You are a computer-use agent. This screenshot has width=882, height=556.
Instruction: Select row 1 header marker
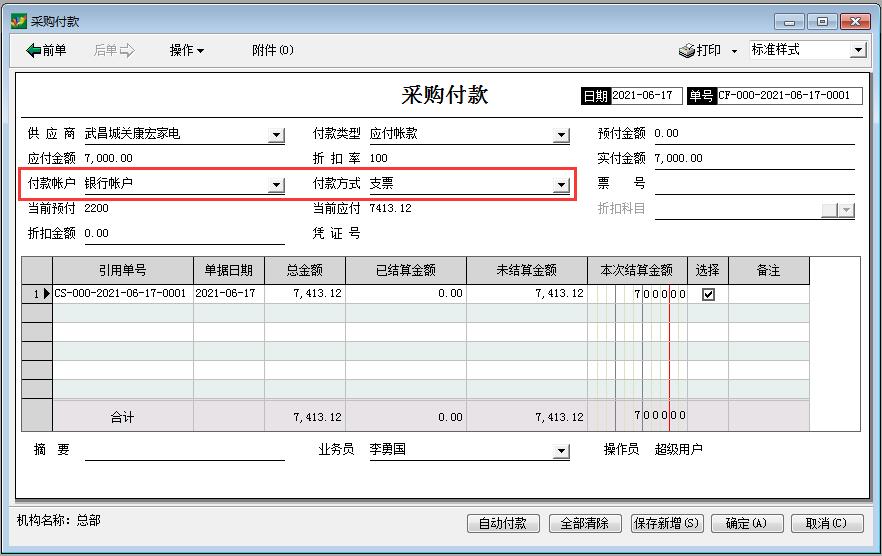(37, 294)
